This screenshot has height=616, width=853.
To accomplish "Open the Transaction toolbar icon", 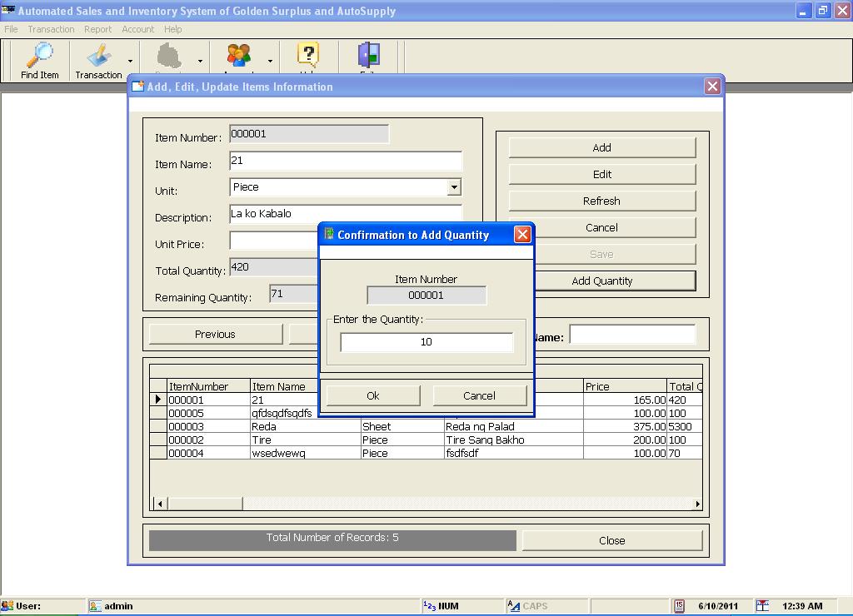I will [97, 52].
